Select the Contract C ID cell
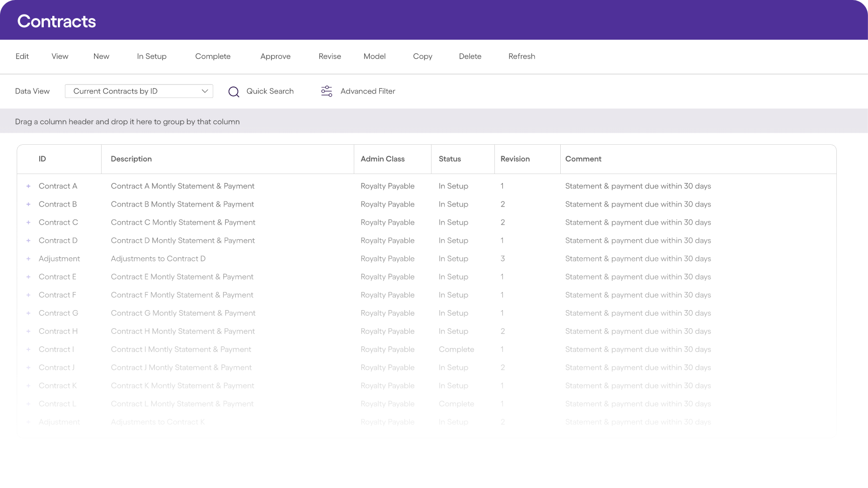 point(58,222)
